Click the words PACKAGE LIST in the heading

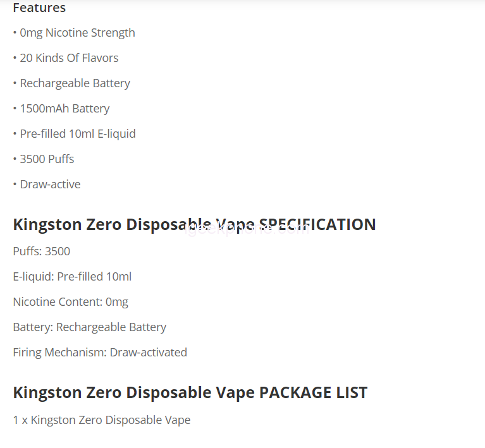pos(313,392)
